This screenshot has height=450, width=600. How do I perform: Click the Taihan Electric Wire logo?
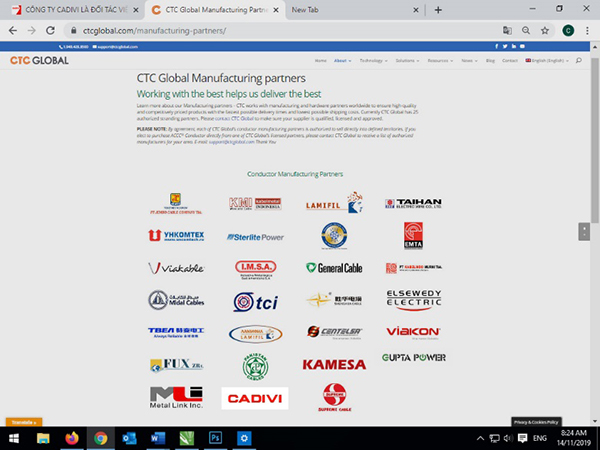(413, 203)
